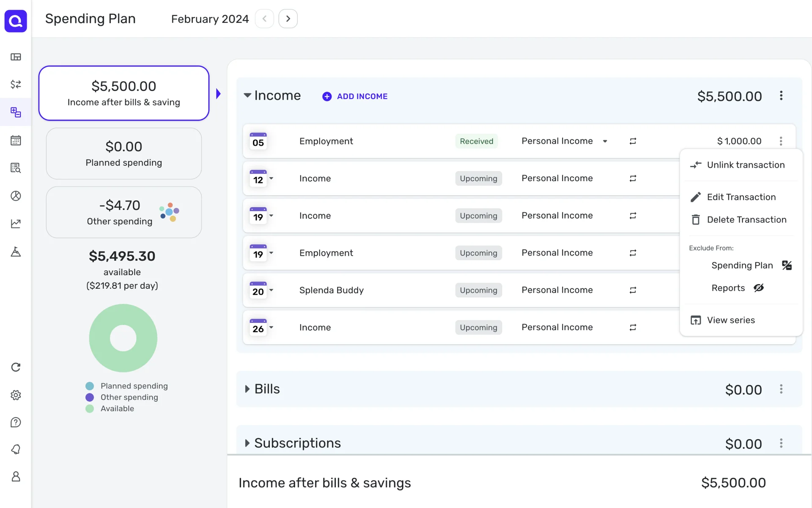Click the notifications bell icon

pos(16,449)
